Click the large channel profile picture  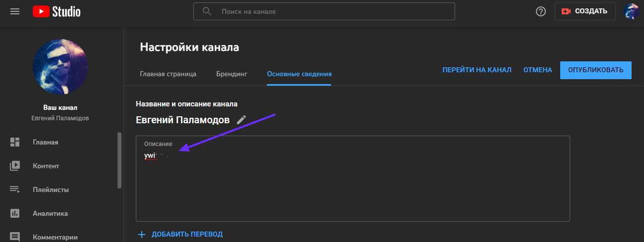pyautogui.click(x=60, y=67)
